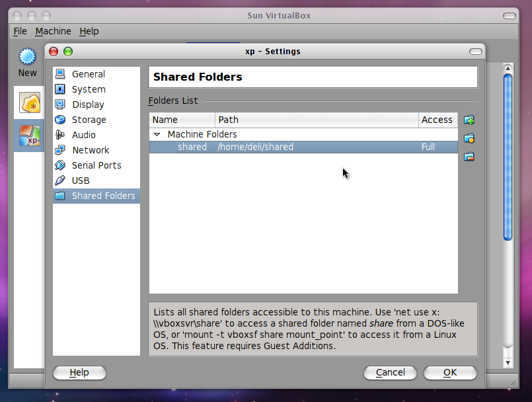The image size is (532, 402).
Task: Click the Edit shared folder icon
Action: (x=469, y=139)
